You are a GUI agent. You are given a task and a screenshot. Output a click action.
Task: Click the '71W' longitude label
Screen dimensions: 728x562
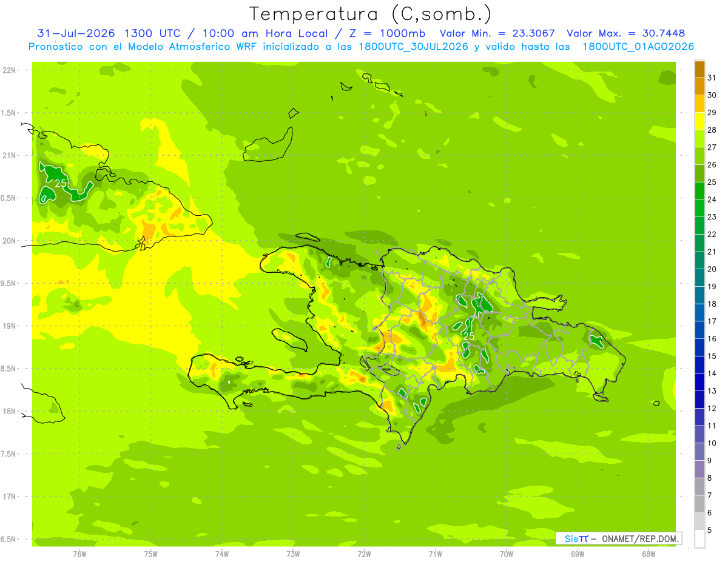tap(435, 554)
